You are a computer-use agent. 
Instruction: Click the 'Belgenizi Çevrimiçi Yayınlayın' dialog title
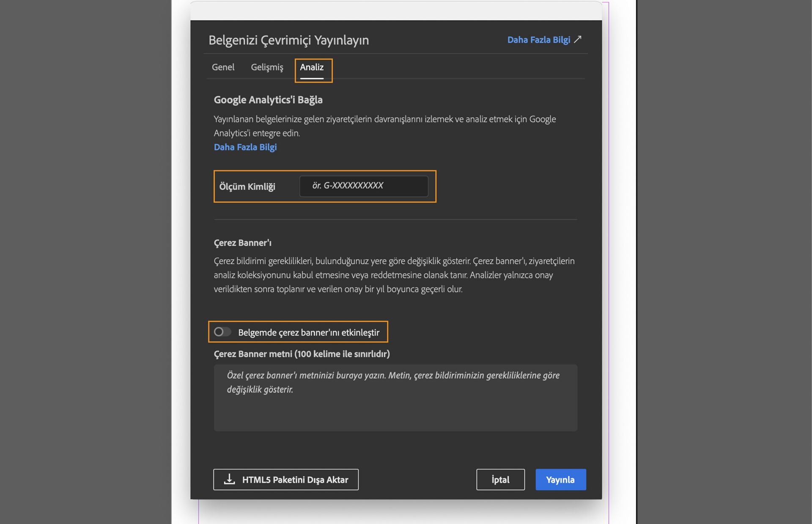tap(288, 40)
